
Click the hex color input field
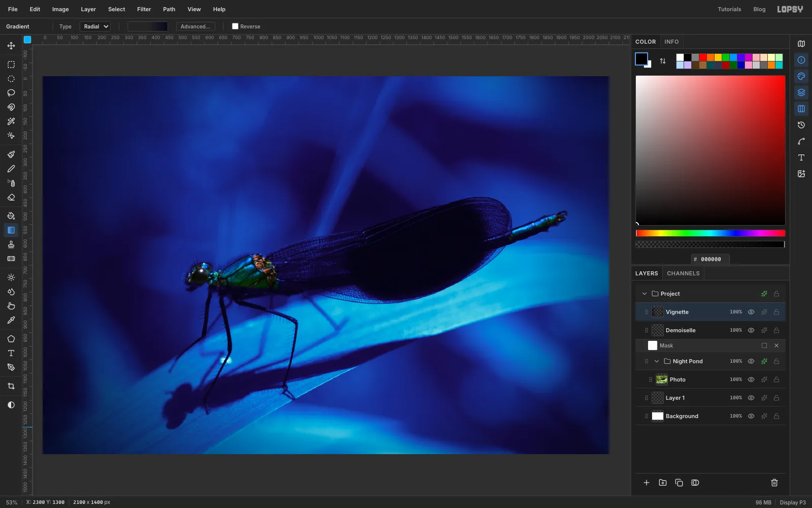[x=710, y=259]
